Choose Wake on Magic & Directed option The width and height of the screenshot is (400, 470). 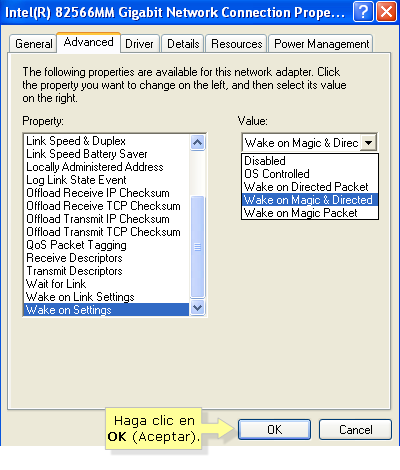coord(310,200)
